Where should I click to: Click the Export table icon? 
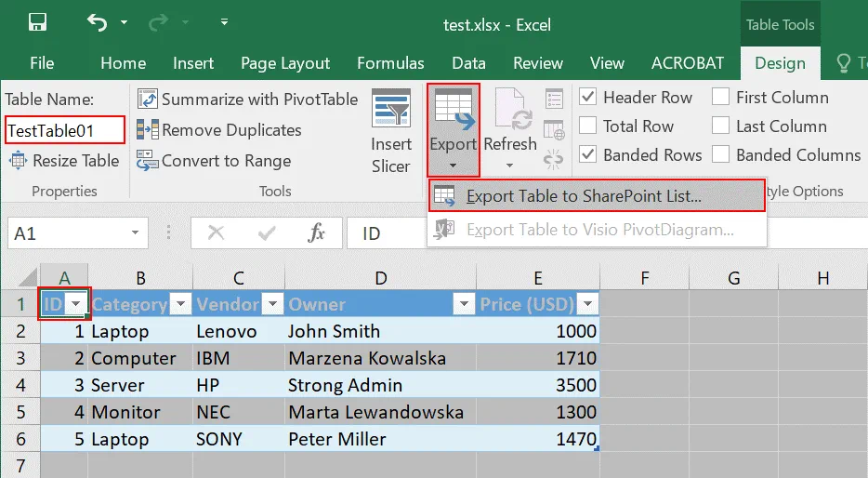[453, 110]
